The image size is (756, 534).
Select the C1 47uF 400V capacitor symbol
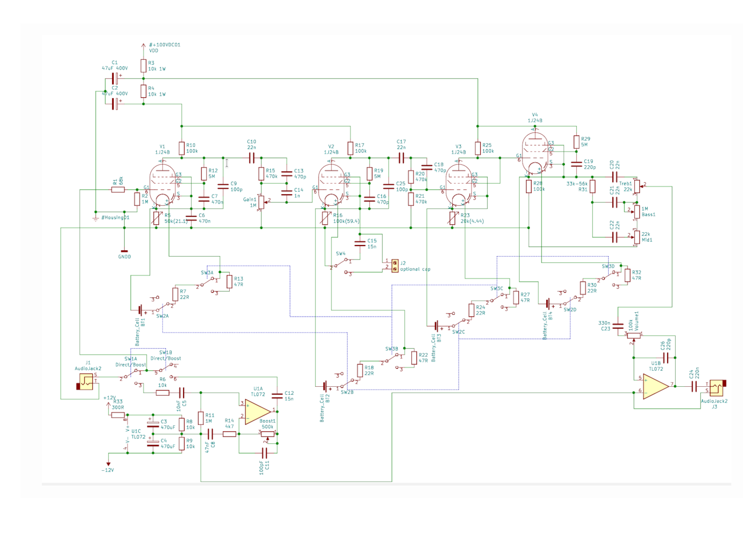tap(115, 78)
